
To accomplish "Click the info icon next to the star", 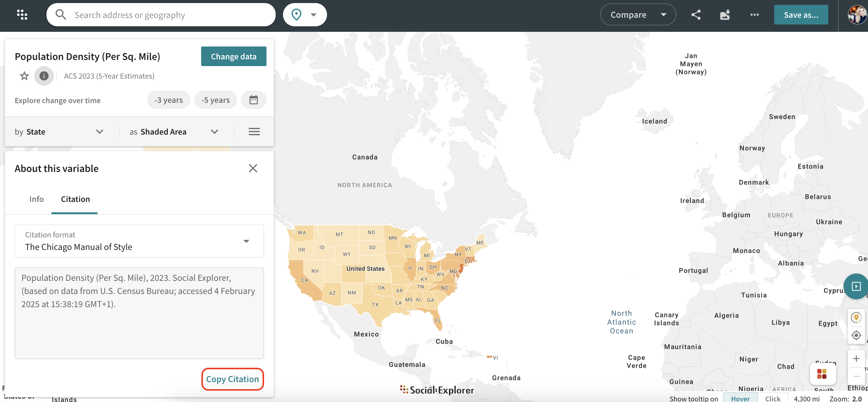I will coord(44,76).
